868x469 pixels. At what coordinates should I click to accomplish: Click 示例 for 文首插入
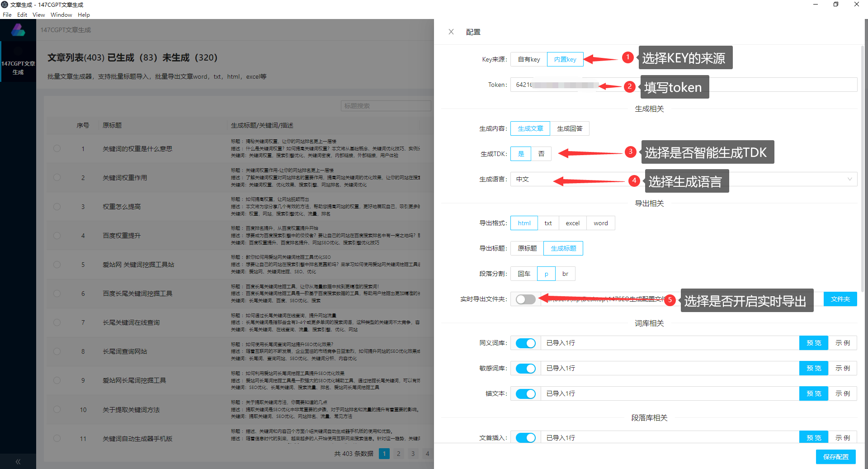[843, 437]
